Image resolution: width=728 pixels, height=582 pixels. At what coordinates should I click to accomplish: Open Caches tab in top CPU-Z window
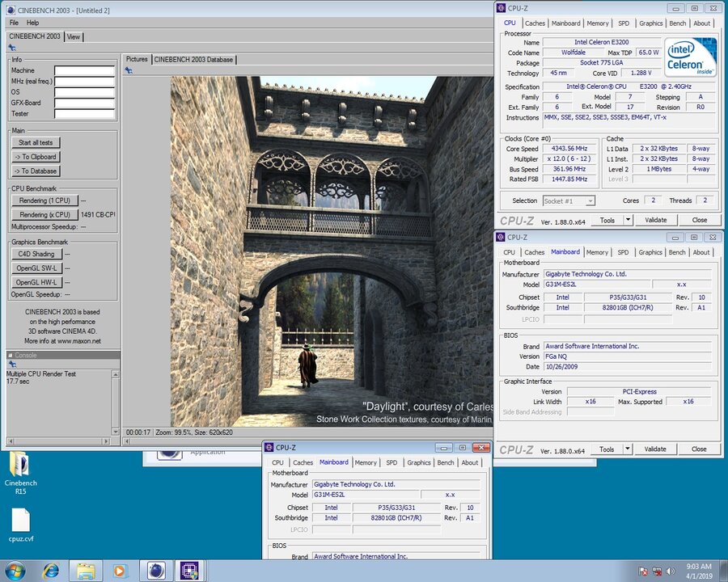[x=535, y=23]
